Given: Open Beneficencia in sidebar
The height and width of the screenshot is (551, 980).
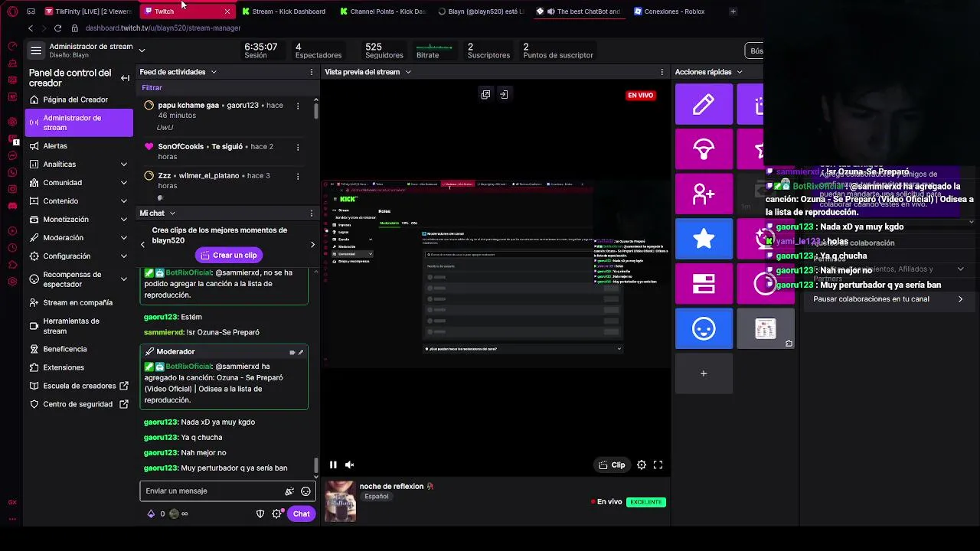Looking at the screenshot, I should pyautogui.click(x=78, y=349).
